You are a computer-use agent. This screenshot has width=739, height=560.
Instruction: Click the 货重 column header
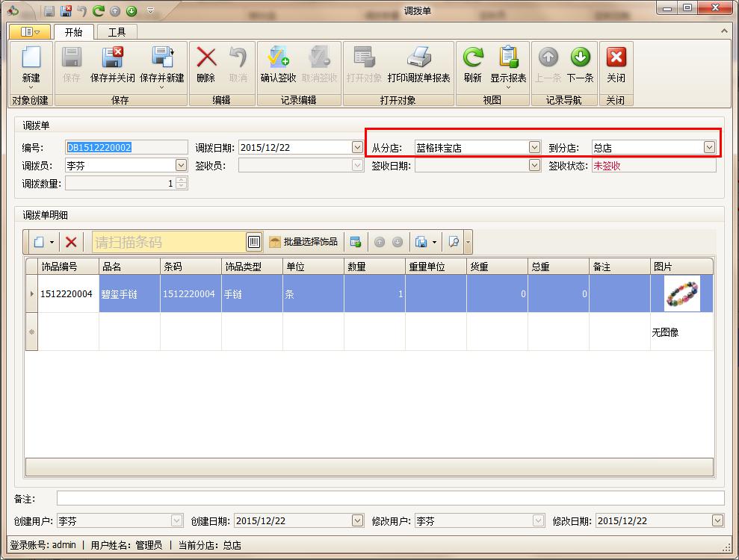(x=497, y=267)
